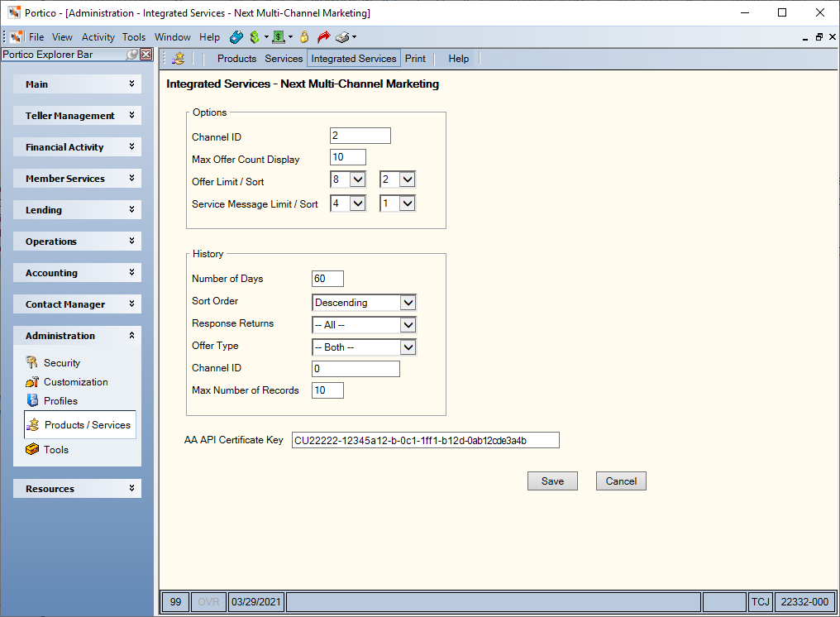Click the History Channel ID field
The image size is (840, 617).
click(356, 369)
